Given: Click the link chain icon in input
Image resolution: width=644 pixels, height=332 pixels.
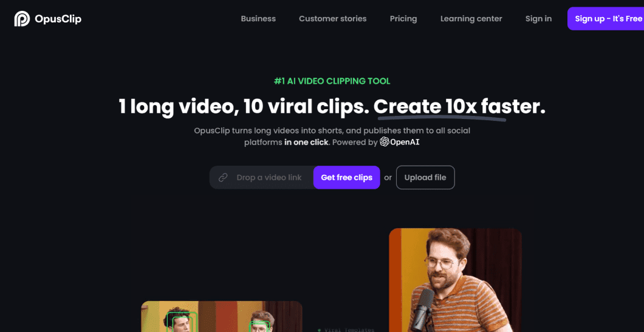Looking at the screenshot, I should pos(223,177).
